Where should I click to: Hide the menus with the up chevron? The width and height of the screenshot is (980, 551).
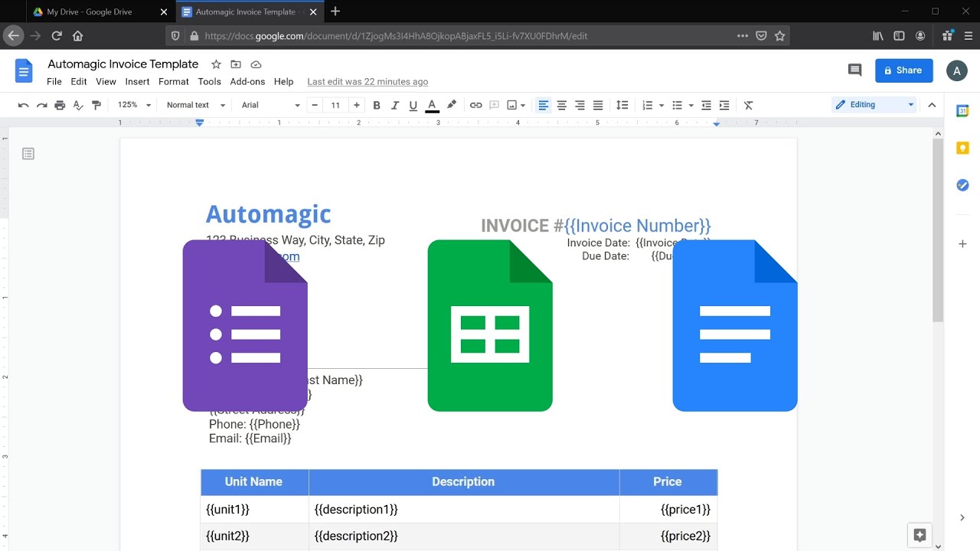pos(932,105)
